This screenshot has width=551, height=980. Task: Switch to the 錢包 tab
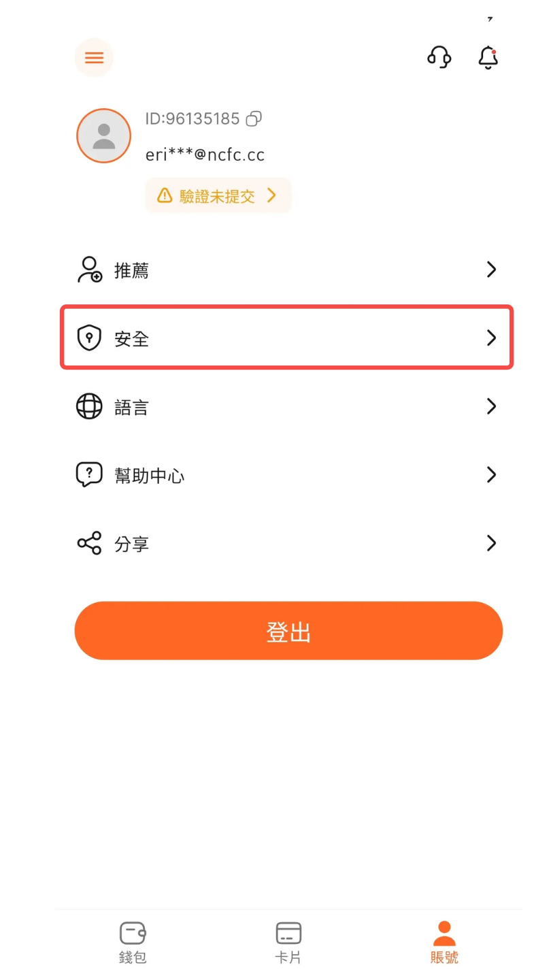coord(133,942)
